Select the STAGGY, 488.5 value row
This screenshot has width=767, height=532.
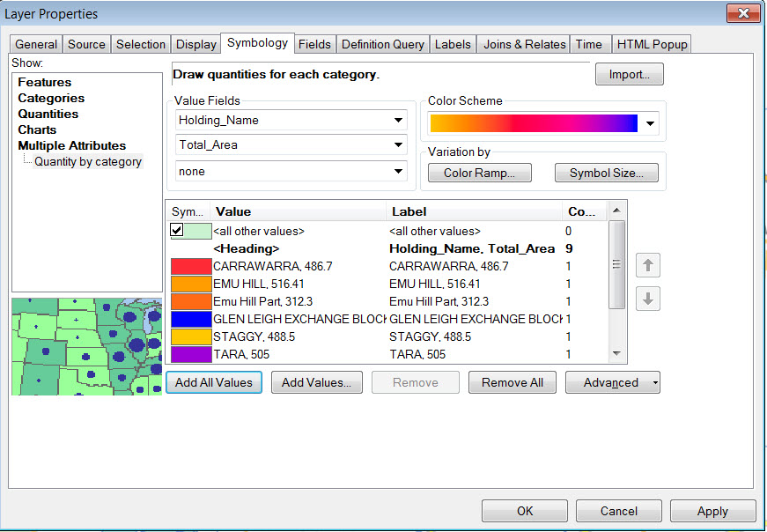pos(254,336)
